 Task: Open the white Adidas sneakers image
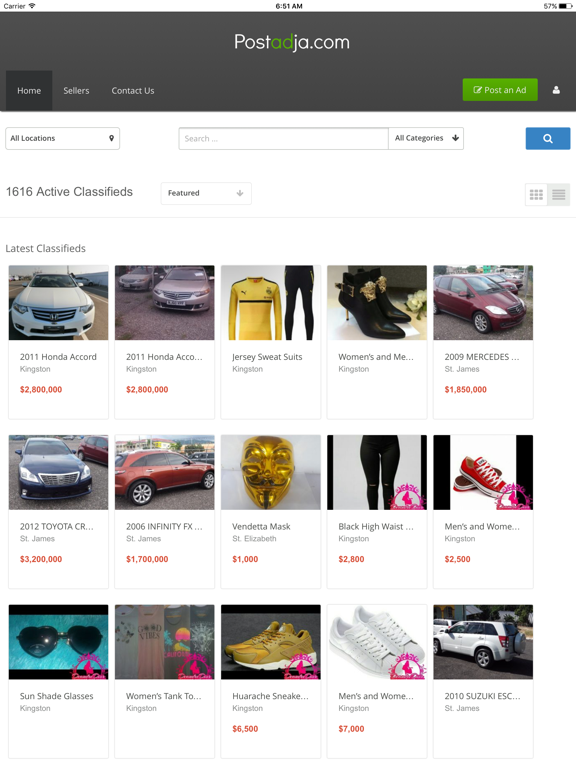coord(377,642)
